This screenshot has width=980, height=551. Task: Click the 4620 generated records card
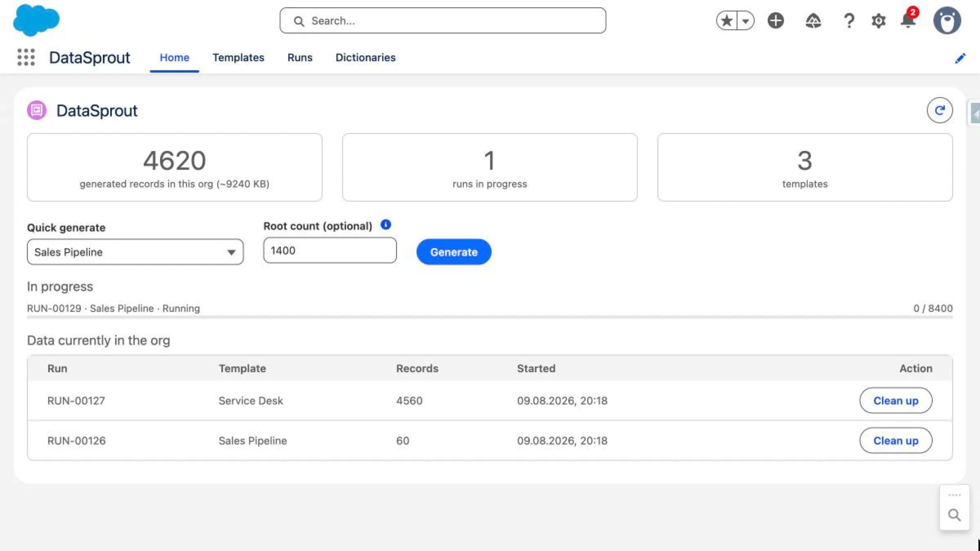coord(175,167)
